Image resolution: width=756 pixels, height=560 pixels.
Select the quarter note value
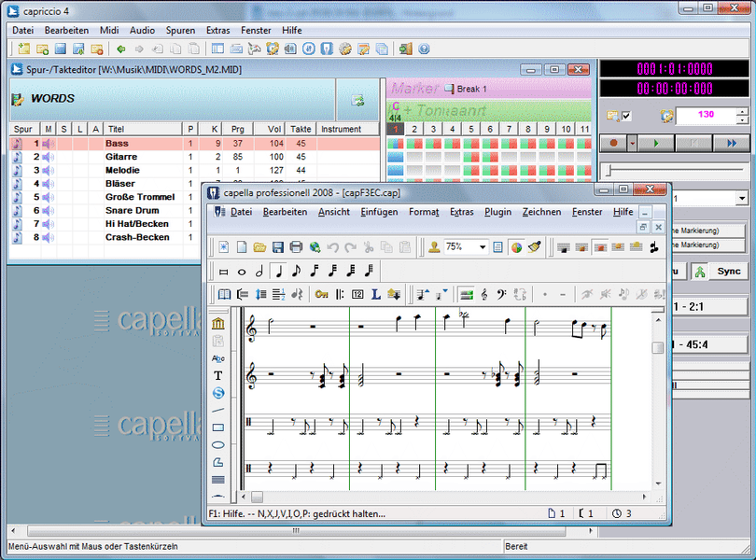click(278, 272)
